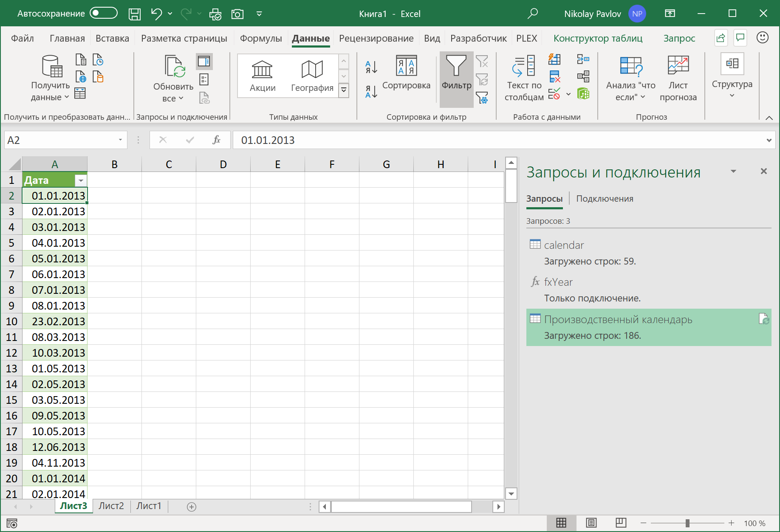Open the NP user account avatar
Viewport: 780px width, 532px height.
pyautogui.click(x=637, y=14)
